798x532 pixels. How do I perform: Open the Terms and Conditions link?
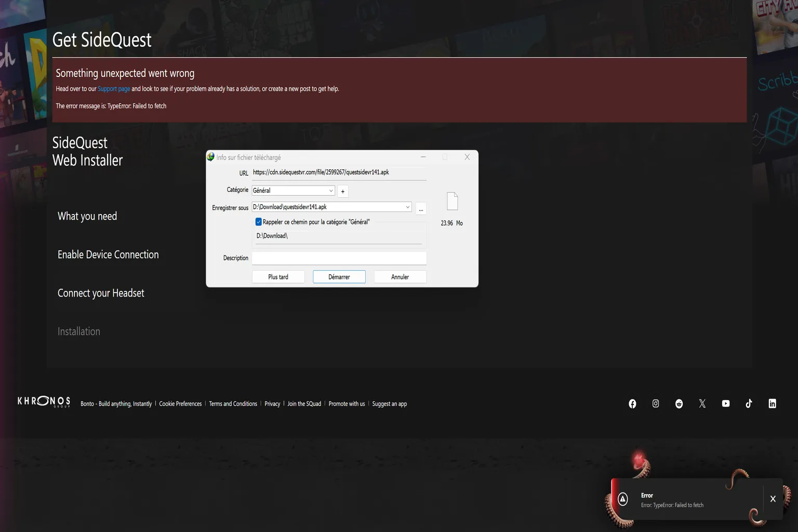point(233,404)
